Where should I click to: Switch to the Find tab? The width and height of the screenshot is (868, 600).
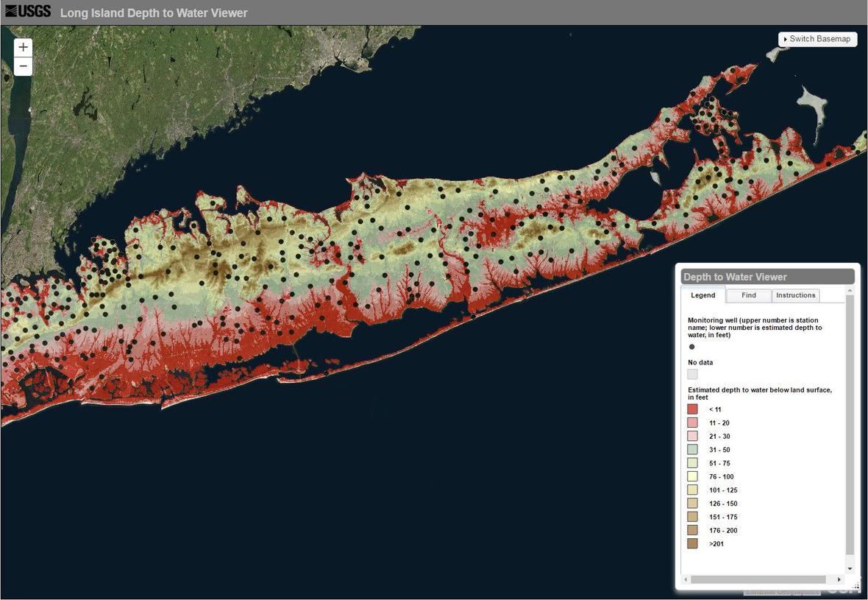tap(749, 295)
